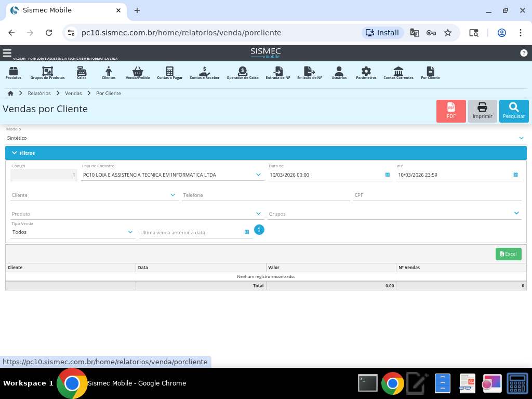Open Entrada de NF icon
The width and height of the screenshot is (532, 399).
tap(278, 73)
